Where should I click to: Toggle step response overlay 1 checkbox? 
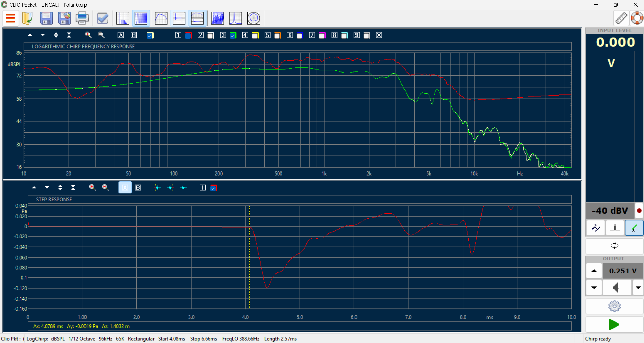coord(213,188)
